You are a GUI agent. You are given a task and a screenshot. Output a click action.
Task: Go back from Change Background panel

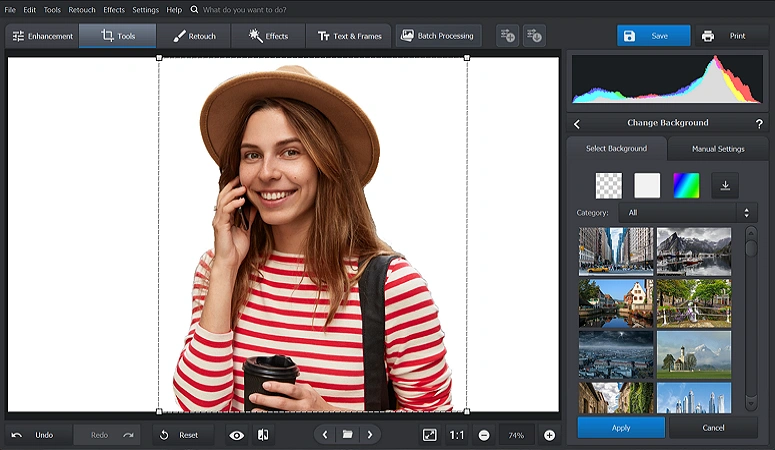(x=577, y=124)
